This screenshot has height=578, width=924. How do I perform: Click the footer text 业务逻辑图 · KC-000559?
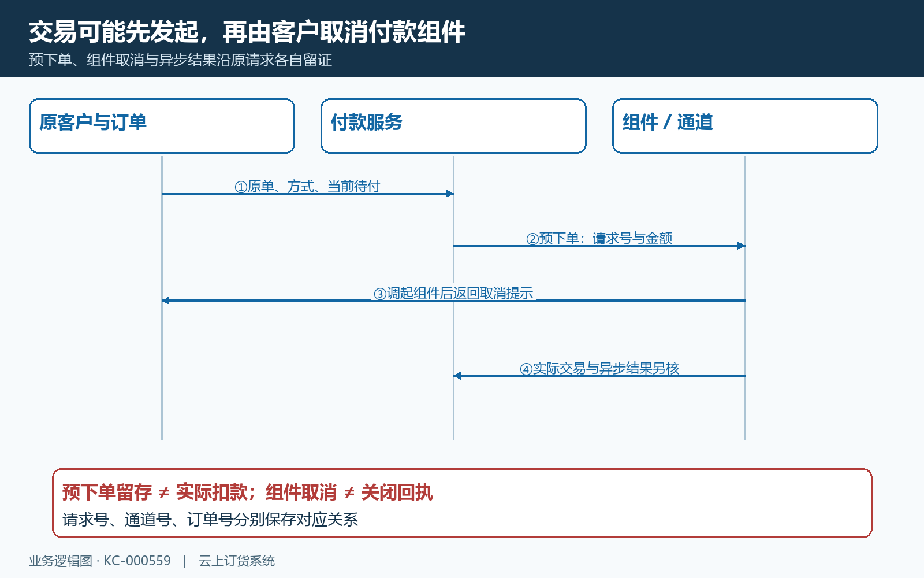point(100,561)
